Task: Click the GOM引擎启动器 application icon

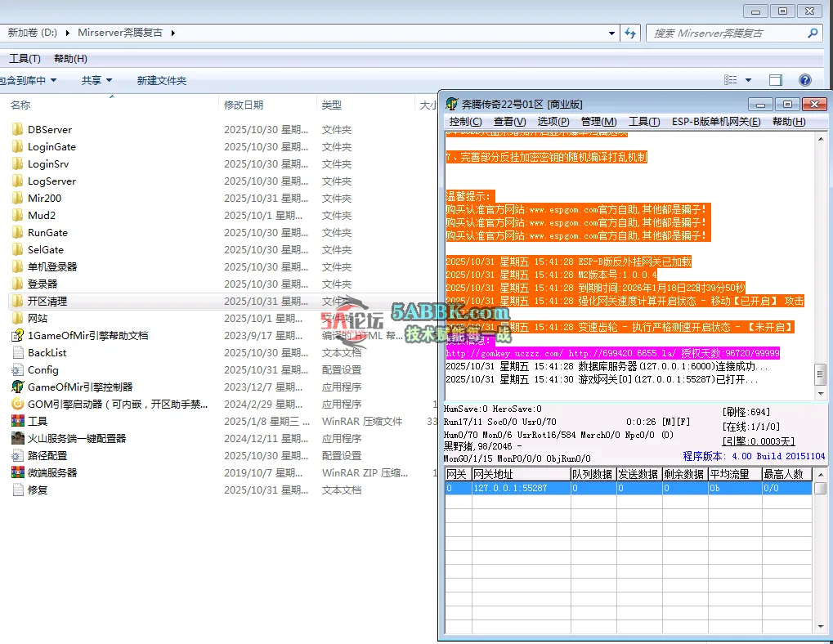Action: (17, 404)
